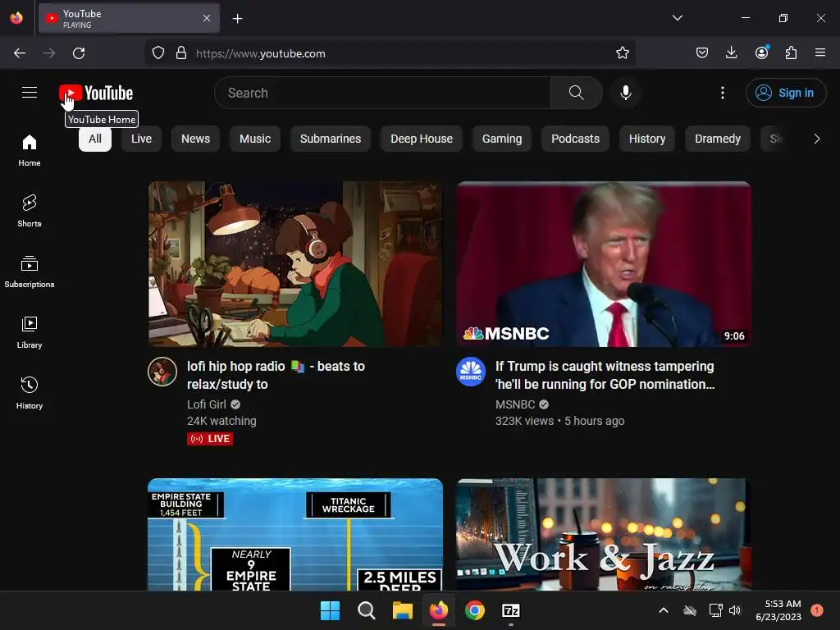Open the YouTube guide hamburger menu
The width and height of the screenshot is (840, 630).
[x=30, y=93]
